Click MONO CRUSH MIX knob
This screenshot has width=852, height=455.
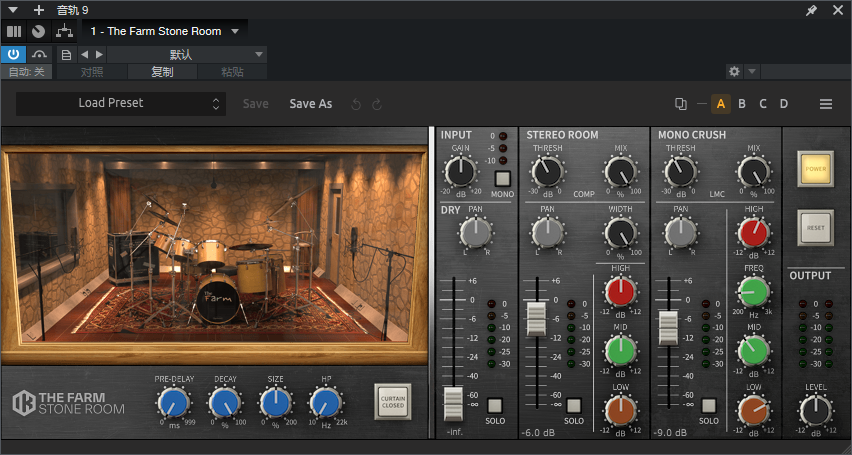753,172
